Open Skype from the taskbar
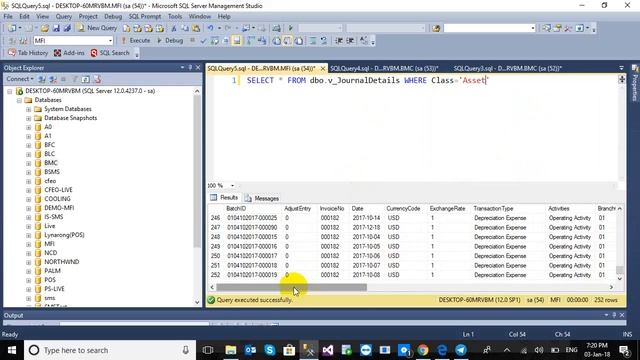The width and height of the screenshot is (640, 360). point(269,350)
